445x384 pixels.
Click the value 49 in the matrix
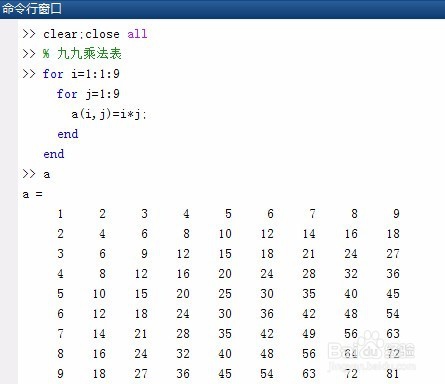(x=309, y=334)
